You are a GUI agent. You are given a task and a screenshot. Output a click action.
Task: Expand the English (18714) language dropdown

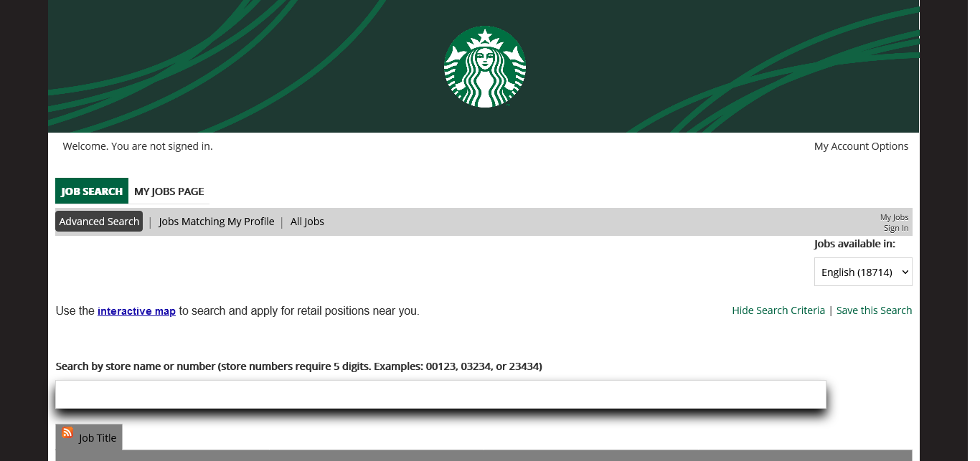click(863, 272)
